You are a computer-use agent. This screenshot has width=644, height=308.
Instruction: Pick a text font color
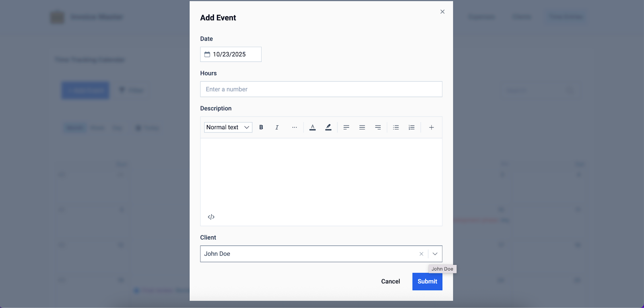coord(312,127)
